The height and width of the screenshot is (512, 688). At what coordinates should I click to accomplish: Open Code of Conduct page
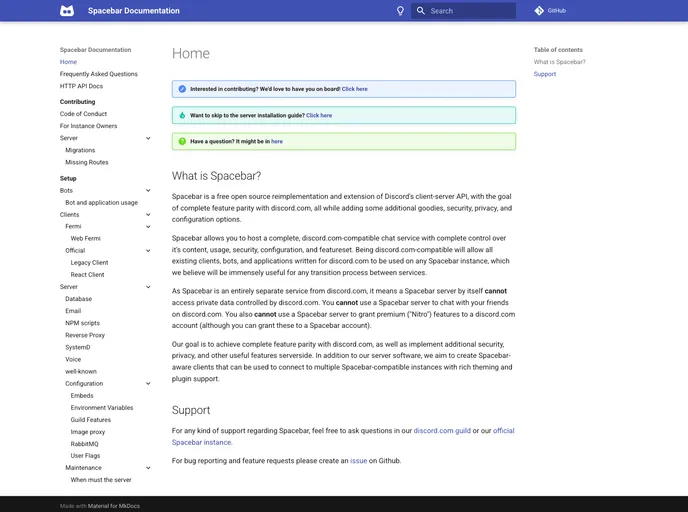(83, 114)
